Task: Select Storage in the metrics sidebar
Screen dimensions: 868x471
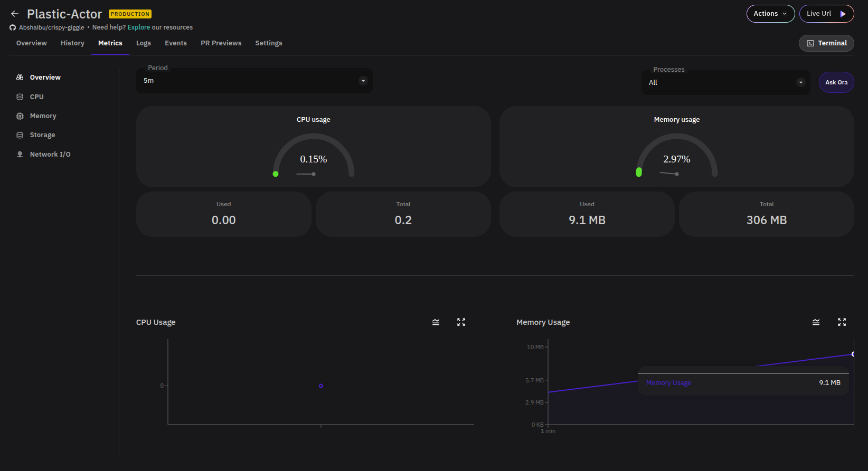Action: pyautogui.click(x=42, y=135)
